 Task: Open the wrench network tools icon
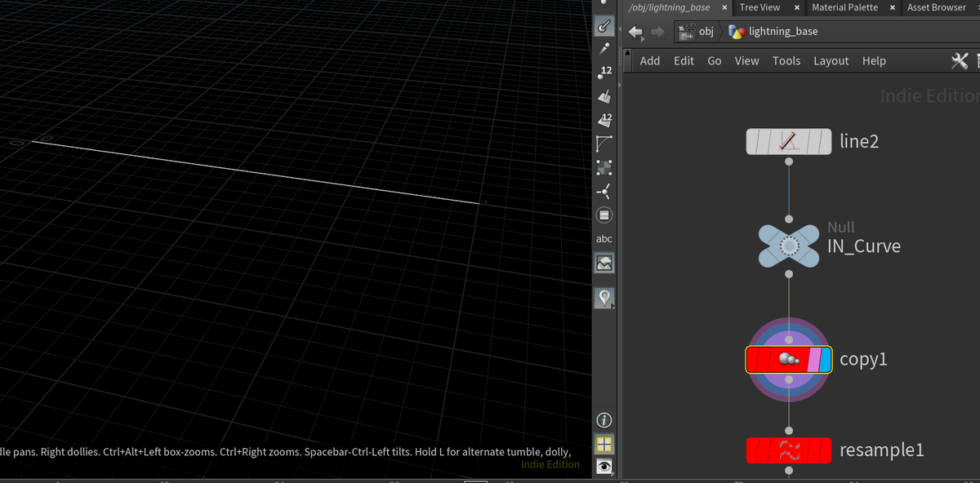960,60
